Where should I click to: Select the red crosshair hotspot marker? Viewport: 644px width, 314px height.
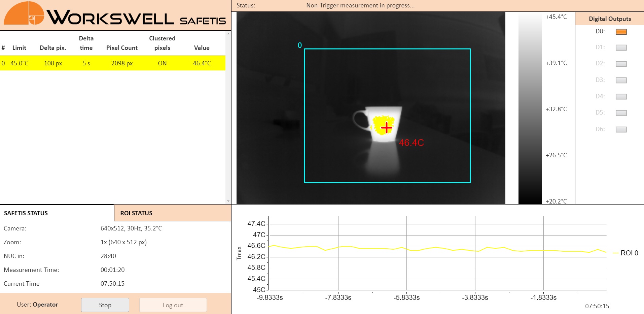click(387, 127)
